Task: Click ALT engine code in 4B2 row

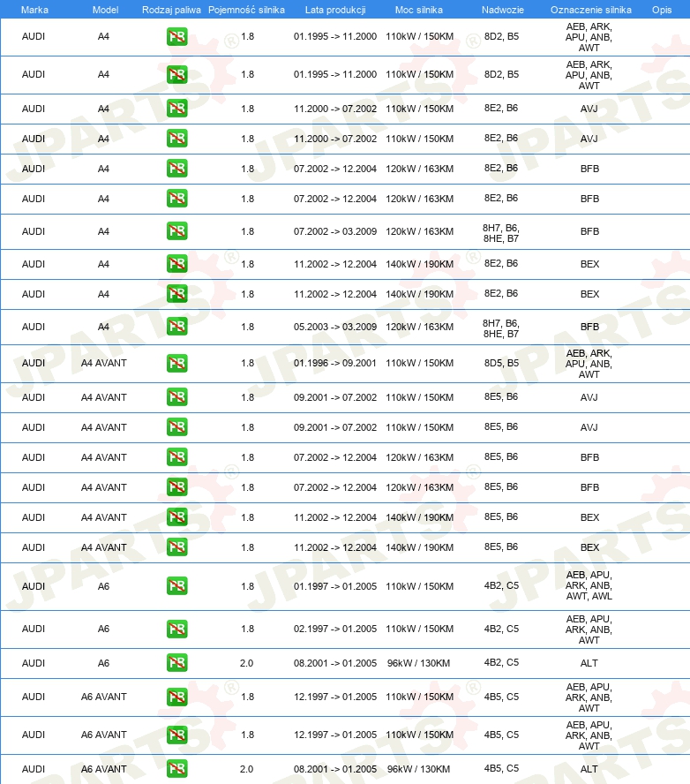Action: (x=589, y=663)
